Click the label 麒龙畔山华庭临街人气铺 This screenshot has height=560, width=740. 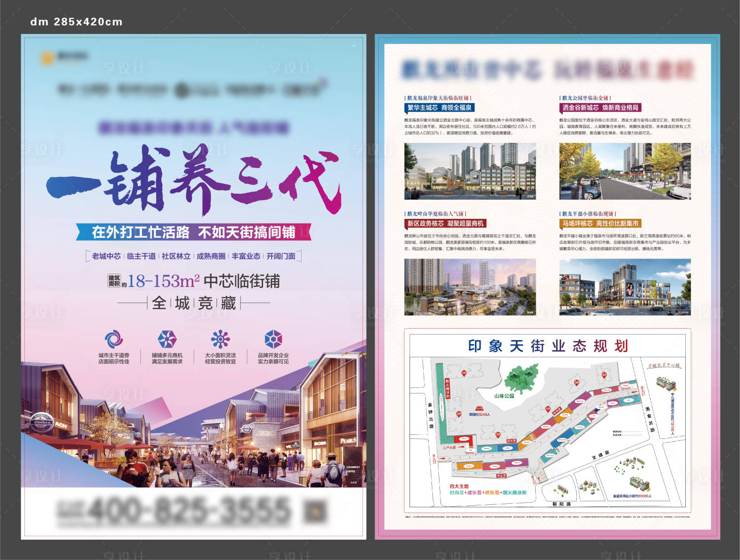point(435,214)
